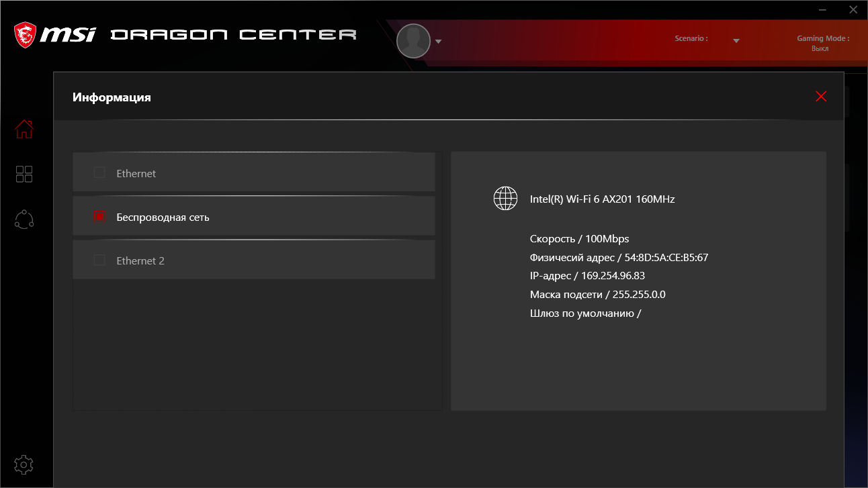Click the MSI dragon shield logo
This screenshot has width=868, height=488.
click(26, 34)
